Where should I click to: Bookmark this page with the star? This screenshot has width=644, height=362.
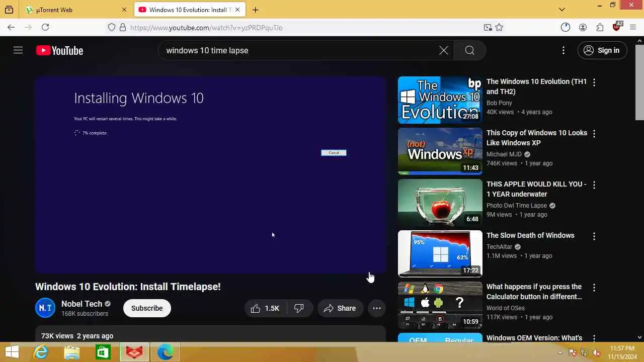pos(499,28)
